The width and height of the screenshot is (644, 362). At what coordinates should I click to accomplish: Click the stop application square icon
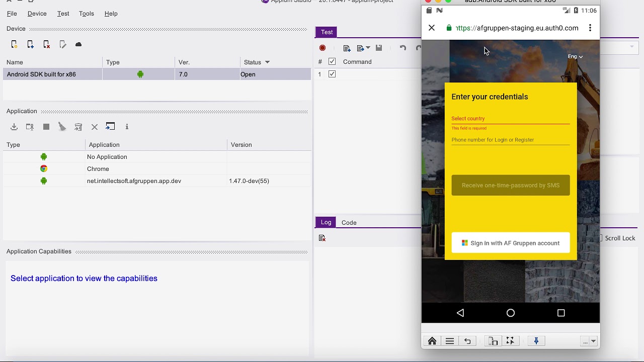point(46,127)
